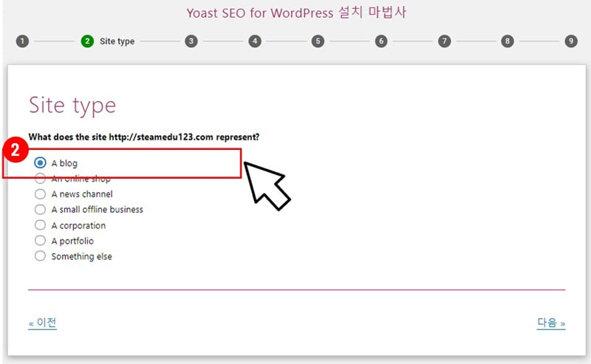Jump to wizard step 5
The height and width of the screenshot is (364, 591).
[x=318, y=41]
